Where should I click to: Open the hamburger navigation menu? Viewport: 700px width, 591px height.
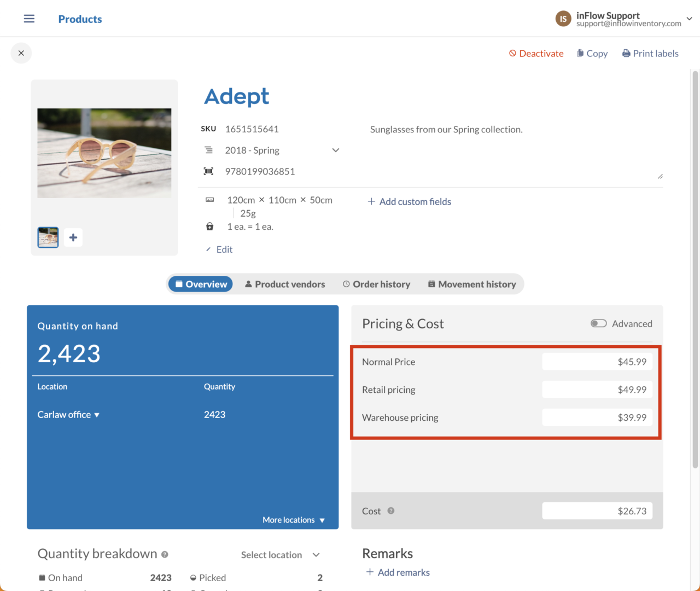[x=28, y=18]
